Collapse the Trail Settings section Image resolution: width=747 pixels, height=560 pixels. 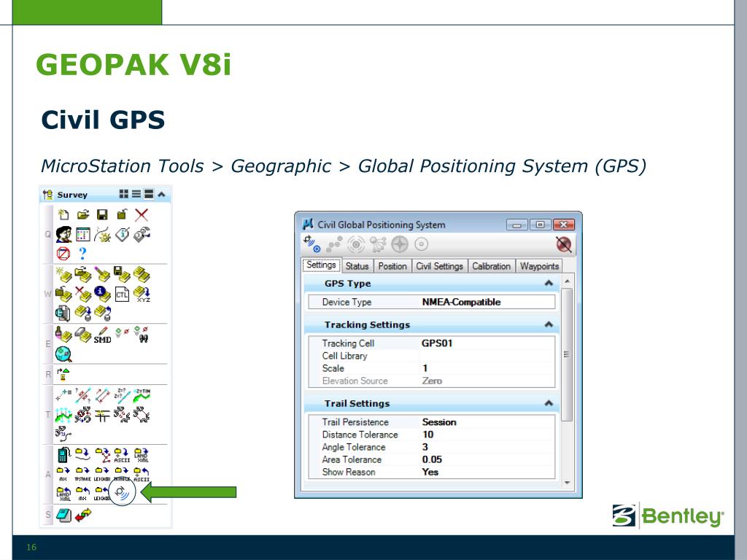pyautogui.click(x=549, y=403)
